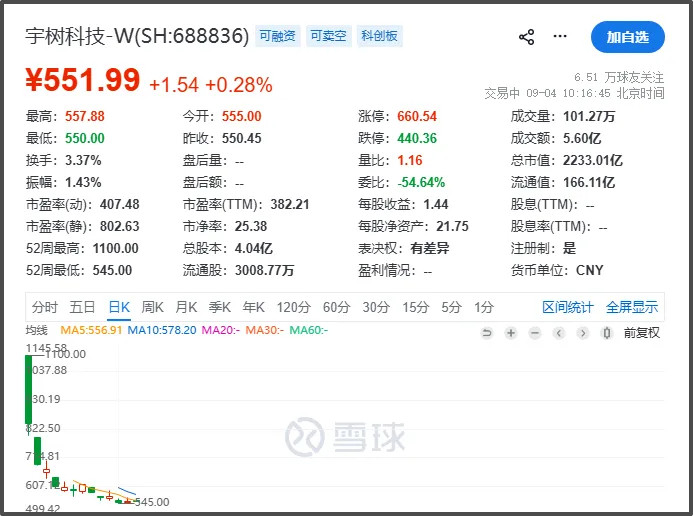Click the 1100.00 high price marker
The height and width of the screenshot is (516, 693).
coord(65,354)
